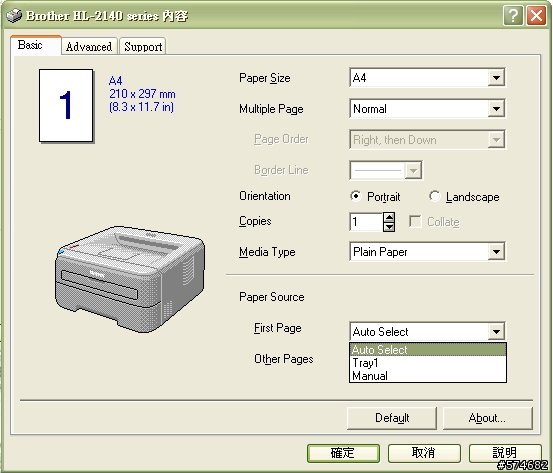Image resolution: width=553 pixels, height=473 pixels.
Task: Click the 'Other Pages' label
Action: [x=284, y=359]
